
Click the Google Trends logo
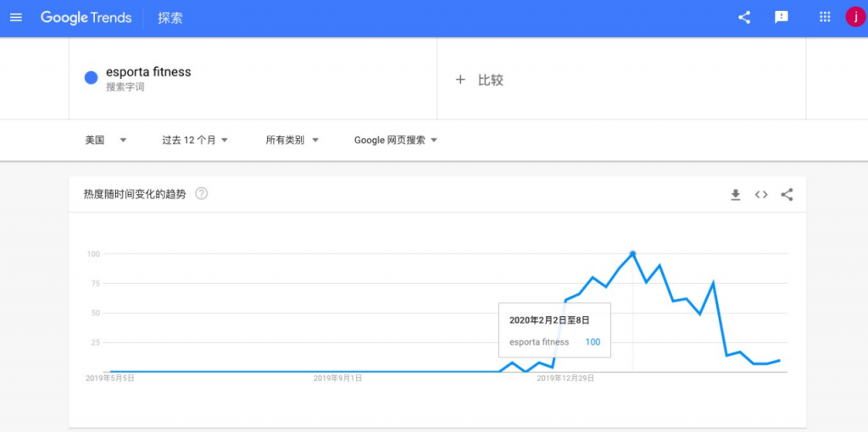pos(86,18)
